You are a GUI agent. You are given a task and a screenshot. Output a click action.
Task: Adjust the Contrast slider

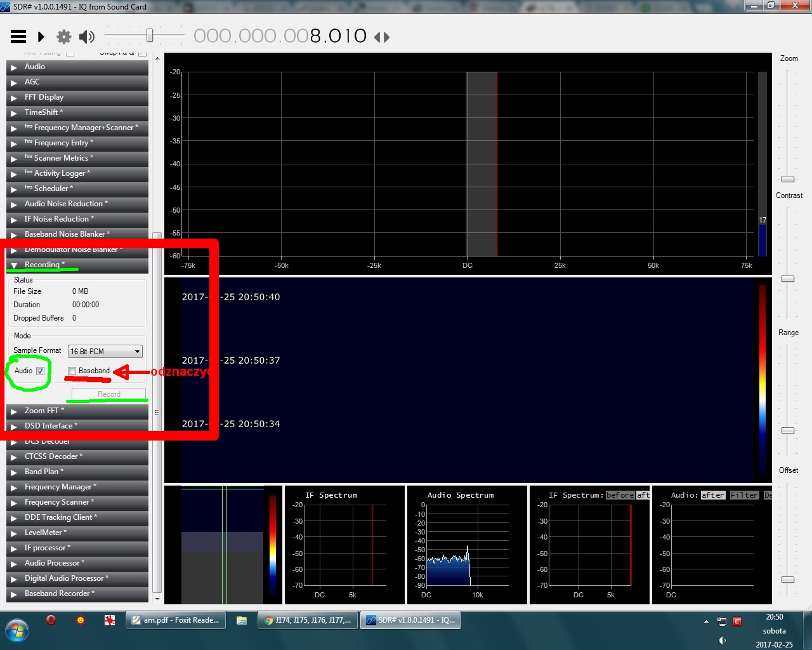coord(787,279)
